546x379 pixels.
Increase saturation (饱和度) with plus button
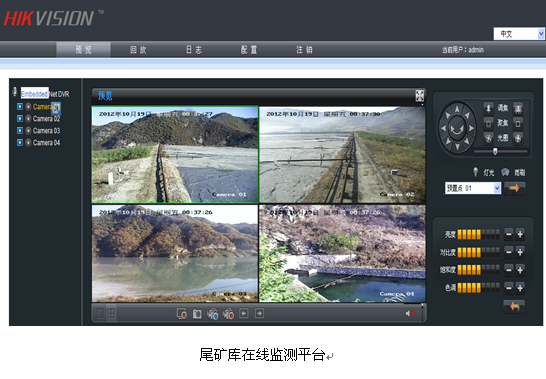tap(520, 270)
